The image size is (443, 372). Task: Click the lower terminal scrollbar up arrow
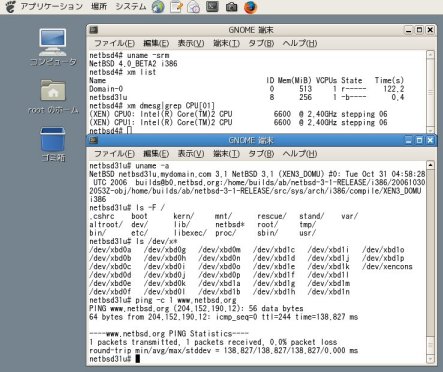[x=430, y=165]
